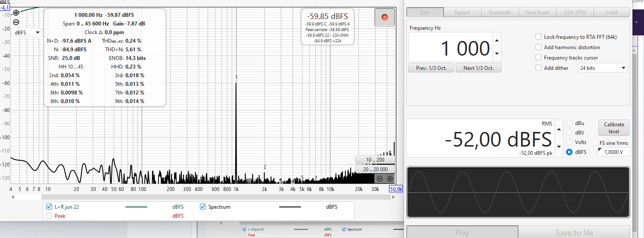Screen dimensions: 644x238
Task: Click the graph scrollbar right arrow
Action: [x=393, y=197]
